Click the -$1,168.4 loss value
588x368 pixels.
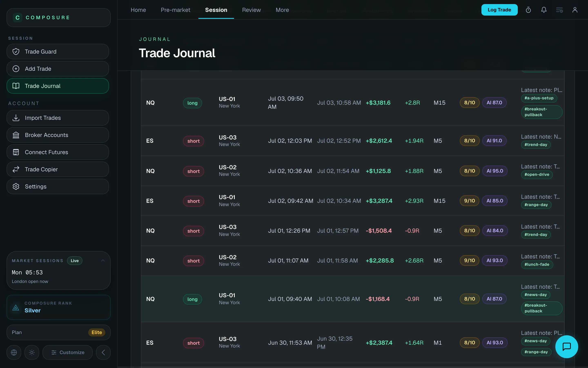378,299
